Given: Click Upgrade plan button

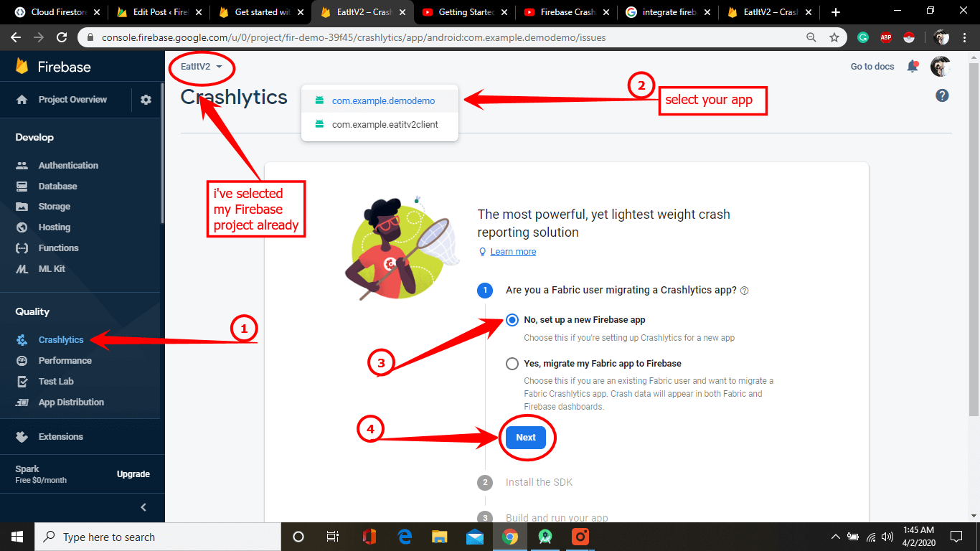Looking at the screenshot, I should click(133, 474).
